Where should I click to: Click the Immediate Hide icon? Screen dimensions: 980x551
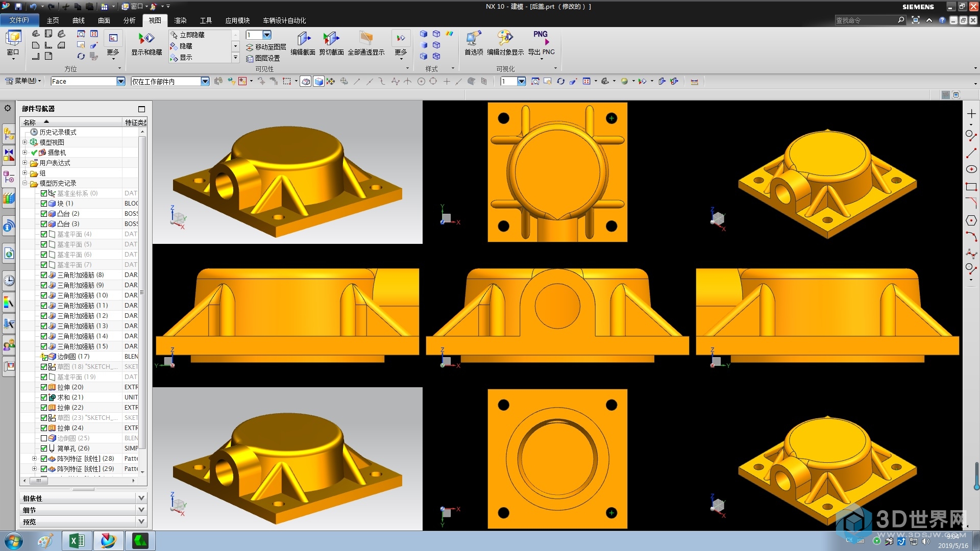click(x=174, y=35)
